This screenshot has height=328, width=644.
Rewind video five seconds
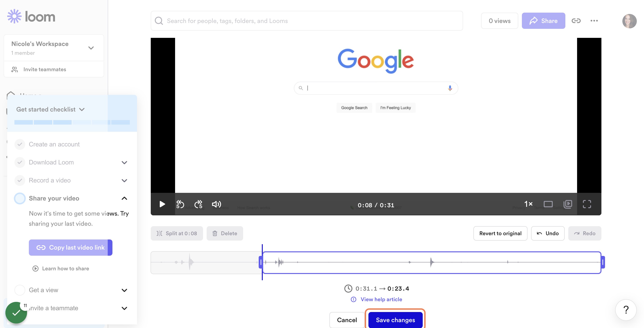pyautogui.click(x=180, y=204)
